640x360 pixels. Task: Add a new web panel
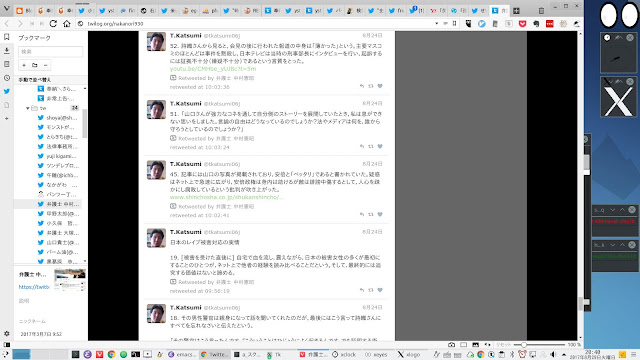tap(7, 118)
